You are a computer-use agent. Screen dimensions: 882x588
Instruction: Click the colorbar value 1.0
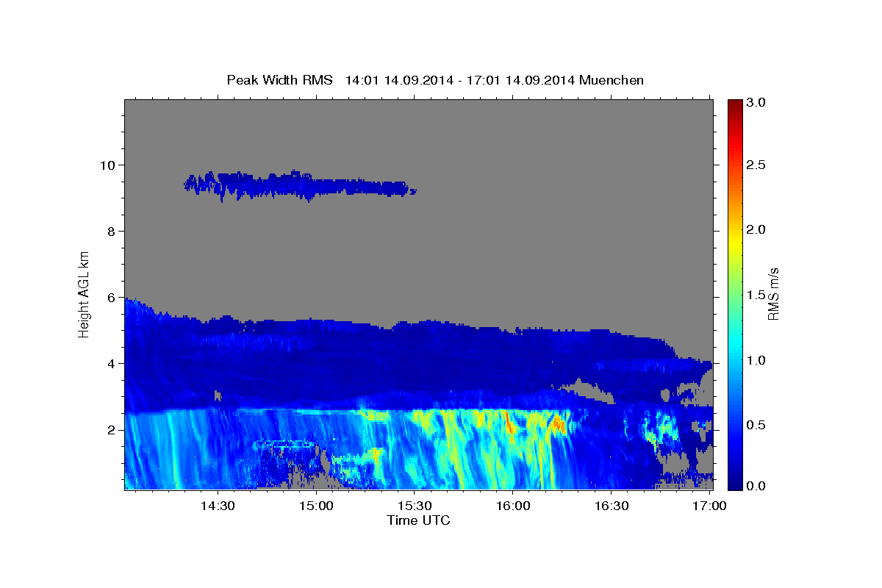(757, 359)
